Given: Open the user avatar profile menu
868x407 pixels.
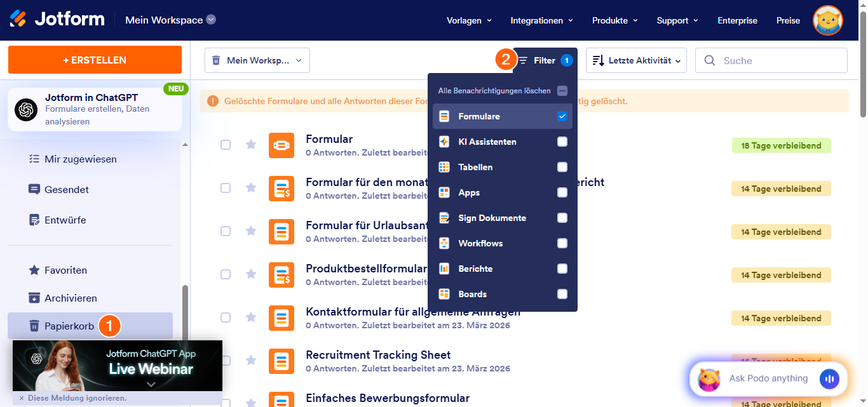Looking at the screenshot, I should click(827, 20).
